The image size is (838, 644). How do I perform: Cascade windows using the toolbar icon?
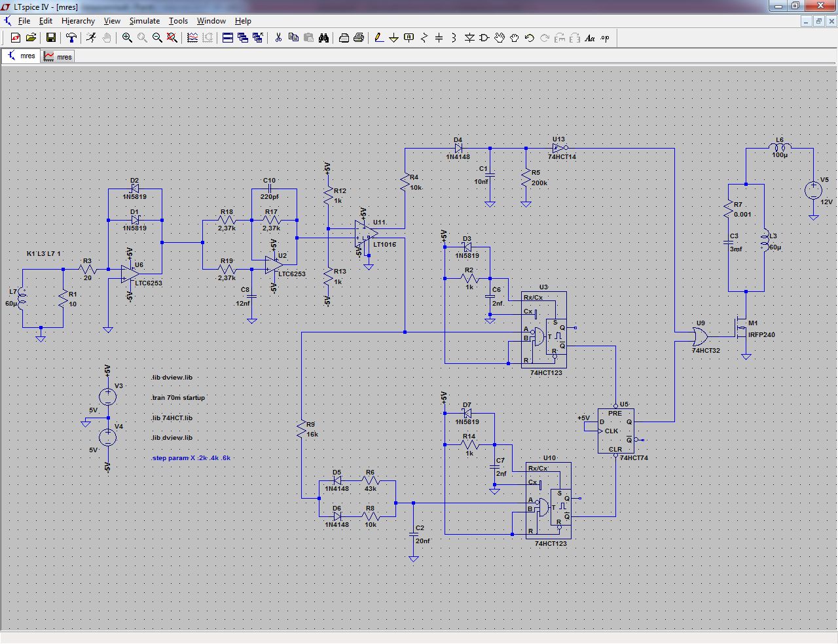[243, 38]
